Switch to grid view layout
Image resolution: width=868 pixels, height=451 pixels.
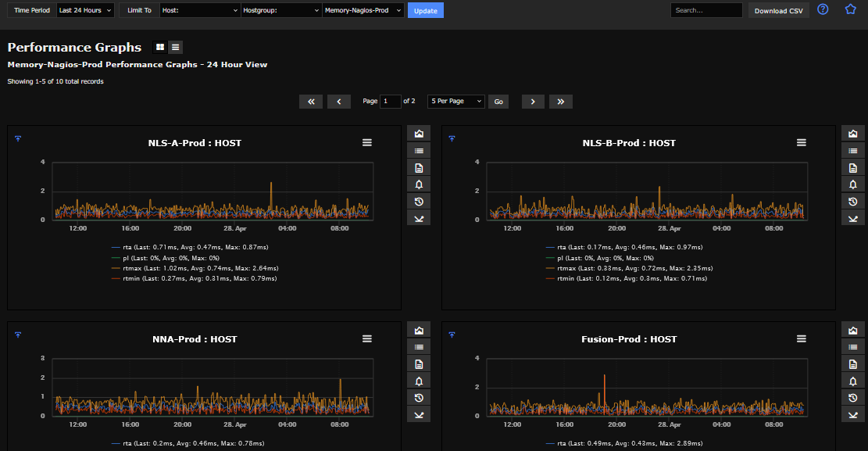coord(160,48)
